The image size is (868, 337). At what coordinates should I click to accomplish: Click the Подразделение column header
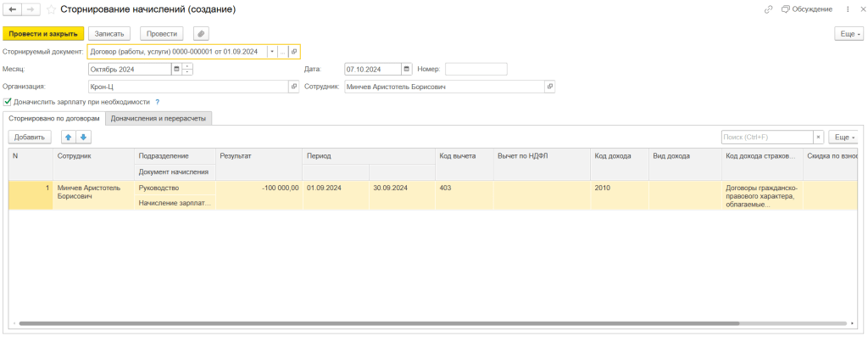[x=175, y=156]
